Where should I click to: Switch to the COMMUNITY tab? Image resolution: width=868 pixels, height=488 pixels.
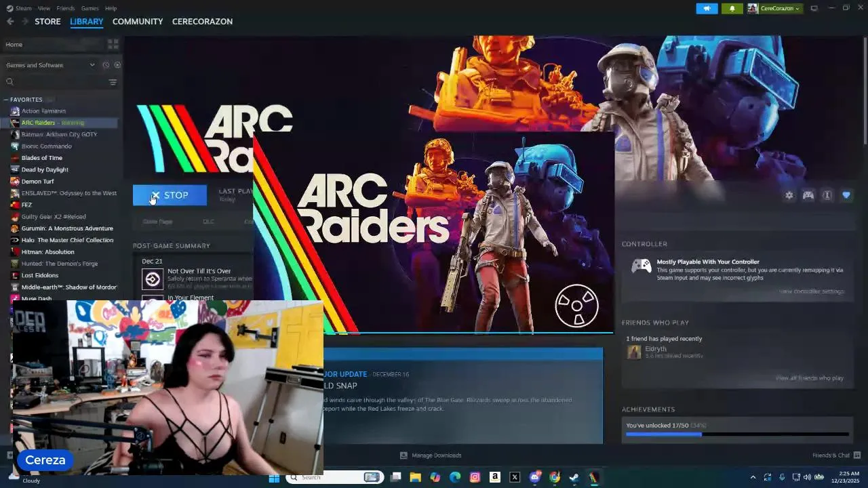click(138, 22)
